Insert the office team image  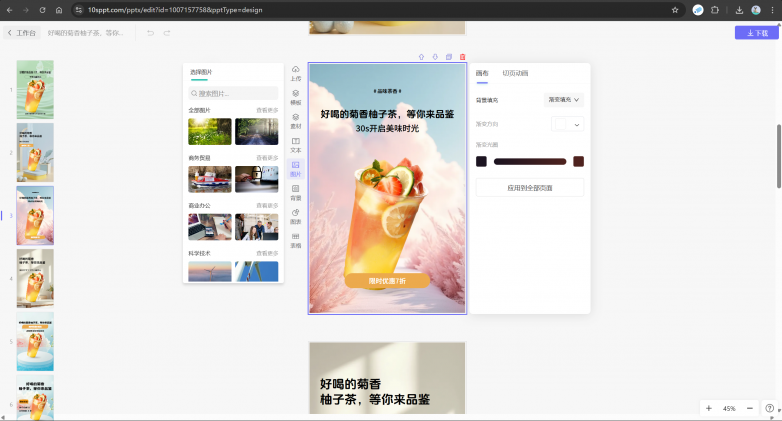tap(256, 226)
